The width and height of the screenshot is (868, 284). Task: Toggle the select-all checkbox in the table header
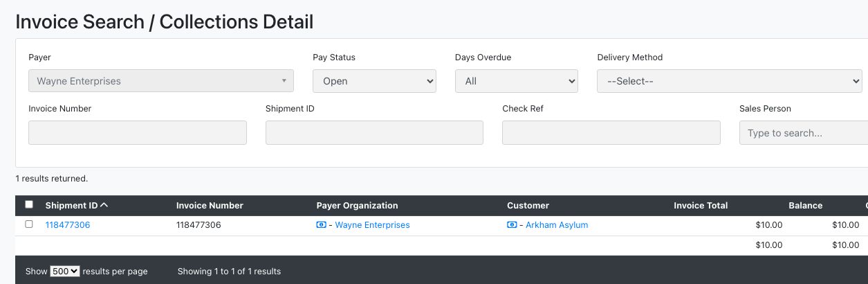coord(29,204)
